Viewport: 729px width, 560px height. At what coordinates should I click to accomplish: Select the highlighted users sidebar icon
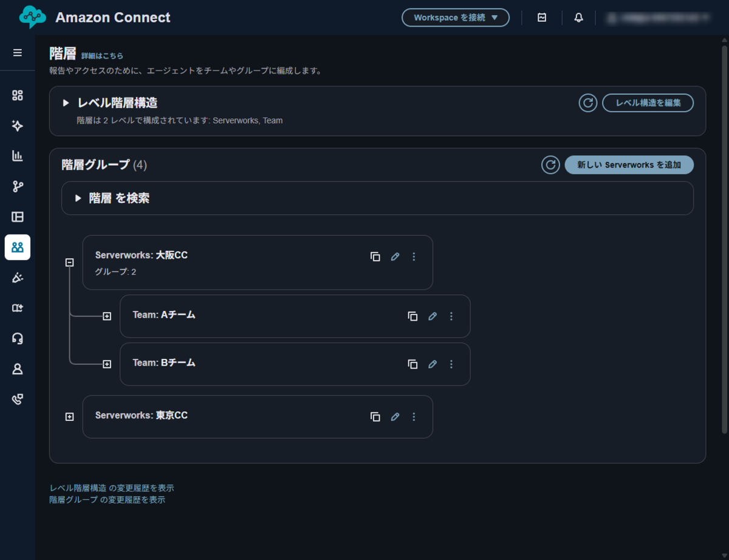[x=18, y=247]
